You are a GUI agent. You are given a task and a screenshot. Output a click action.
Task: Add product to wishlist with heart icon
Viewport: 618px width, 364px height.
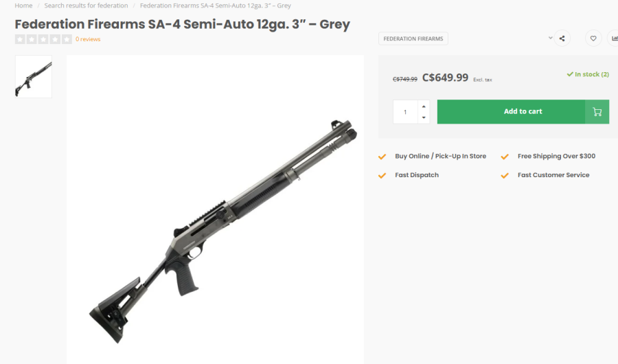point(593,38)
